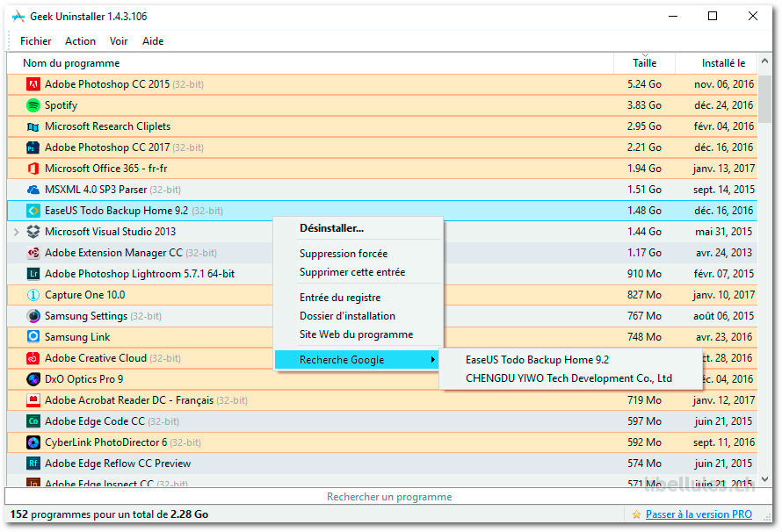Click the 910 Mo size value
The height and width of the screenshot is (532, 782).
(x=644, y=274)
